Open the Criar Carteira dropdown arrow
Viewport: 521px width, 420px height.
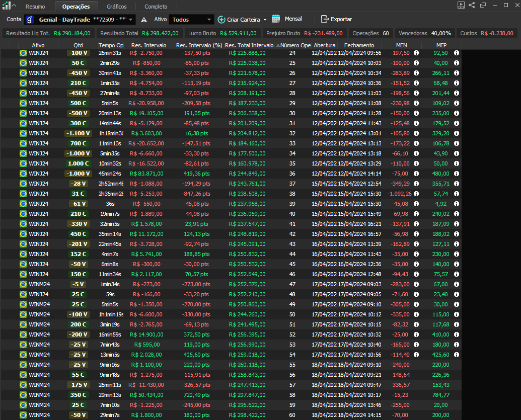tap(265, 20)
